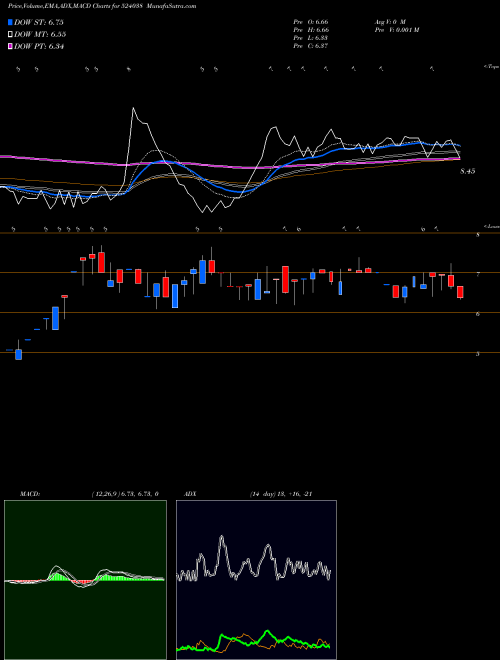500x660 pixels.
Task: Select the 'DOW MT: 6.55' legend text
Action: 40,35
